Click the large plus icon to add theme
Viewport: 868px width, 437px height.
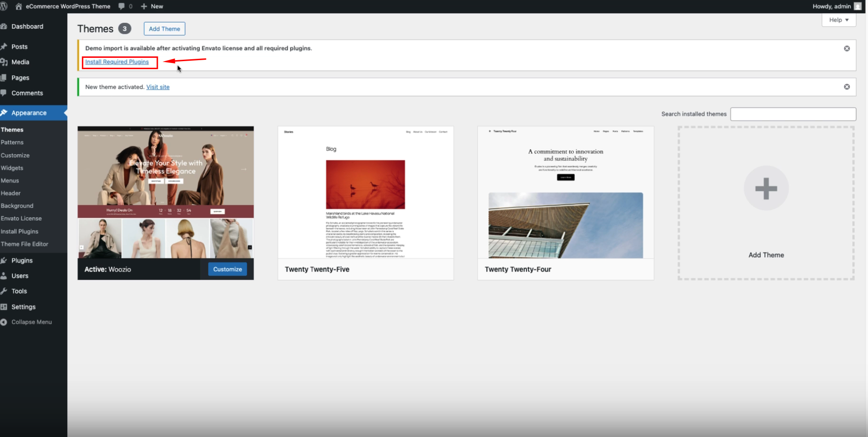(x=766, y=188)
